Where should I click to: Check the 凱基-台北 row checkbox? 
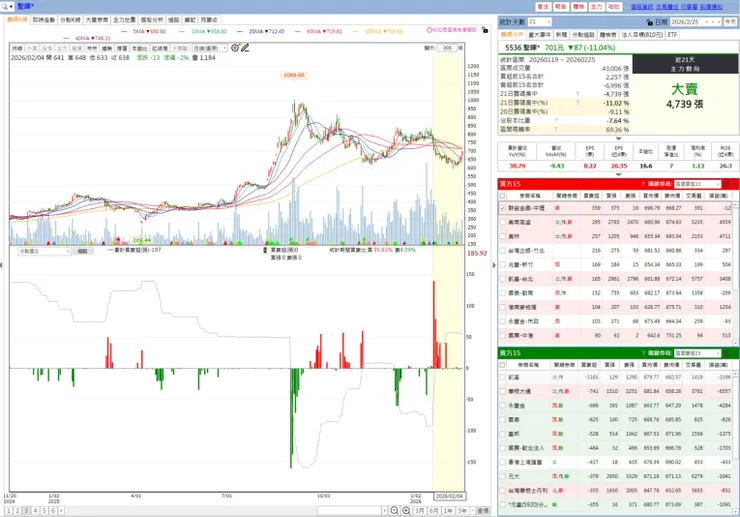click(503, 279)
